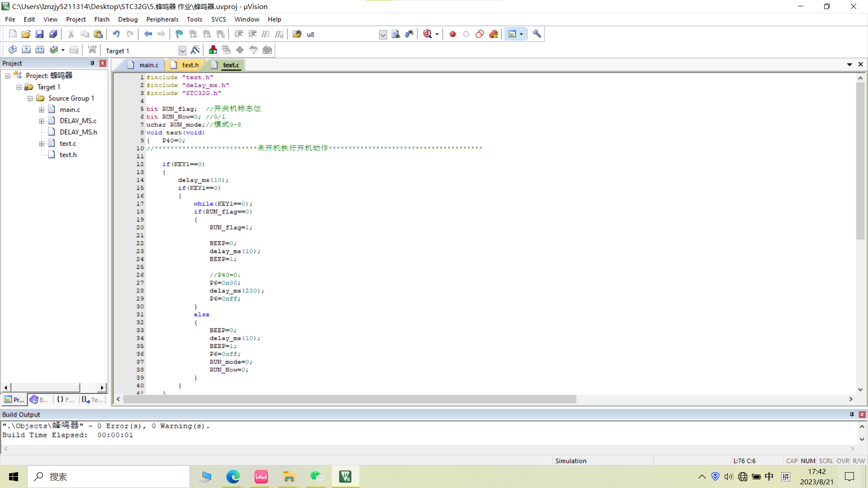The height and width of the screenshot is (488, 868).
Task: Click the u8 search text field
Action: [x=342, y=34]
